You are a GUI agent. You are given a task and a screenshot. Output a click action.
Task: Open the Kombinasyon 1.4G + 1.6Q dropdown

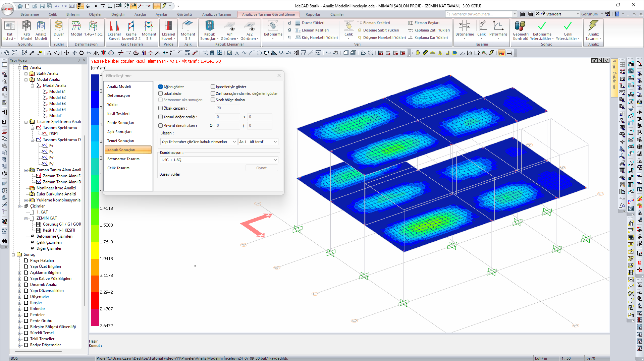(x=219, y=160)
